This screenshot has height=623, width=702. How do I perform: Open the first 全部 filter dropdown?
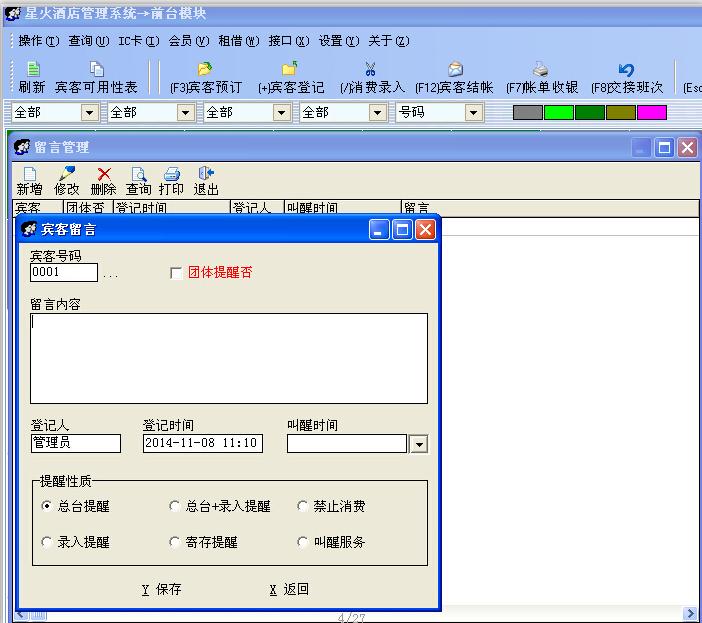tap(90, 112)
